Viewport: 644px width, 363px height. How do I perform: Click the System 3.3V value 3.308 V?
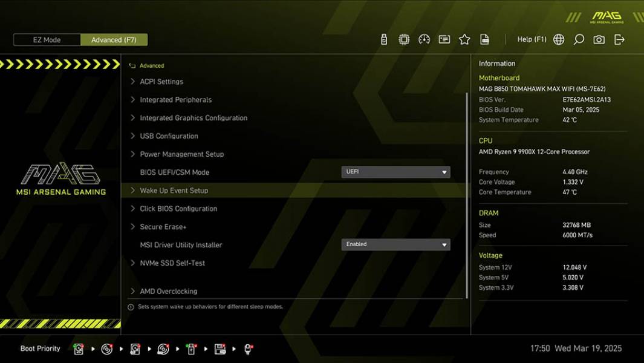pyautogui.click(x=573, y=288)
